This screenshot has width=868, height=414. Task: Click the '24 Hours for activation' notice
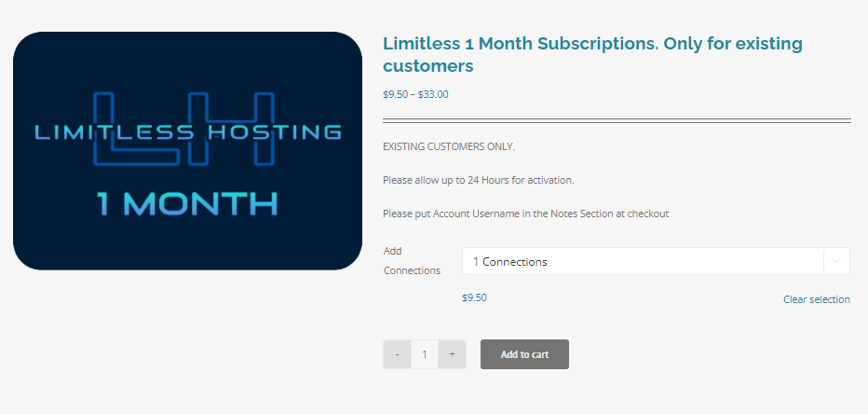click(x=478, y=180)
